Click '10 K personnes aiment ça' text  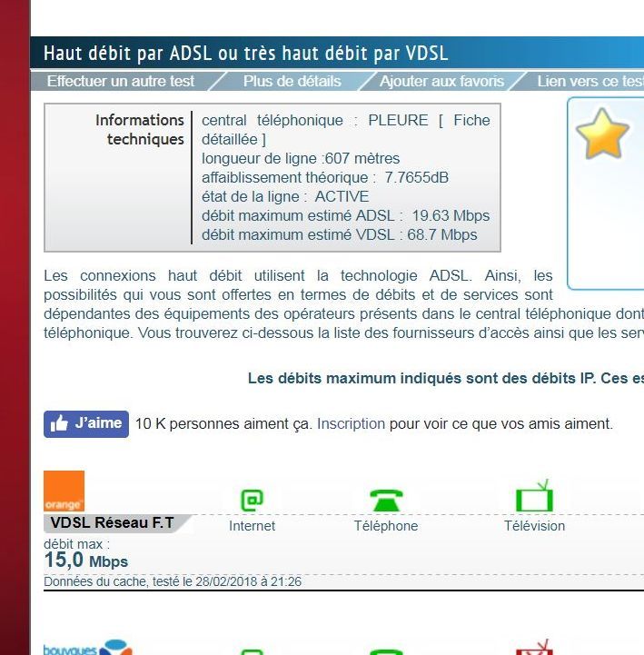(223, 423)
